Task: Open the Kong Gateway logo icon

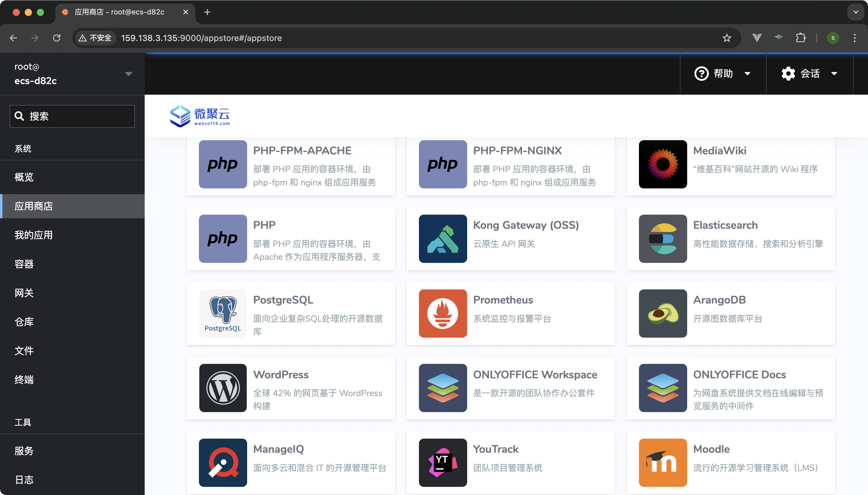Action: (442, 239)
